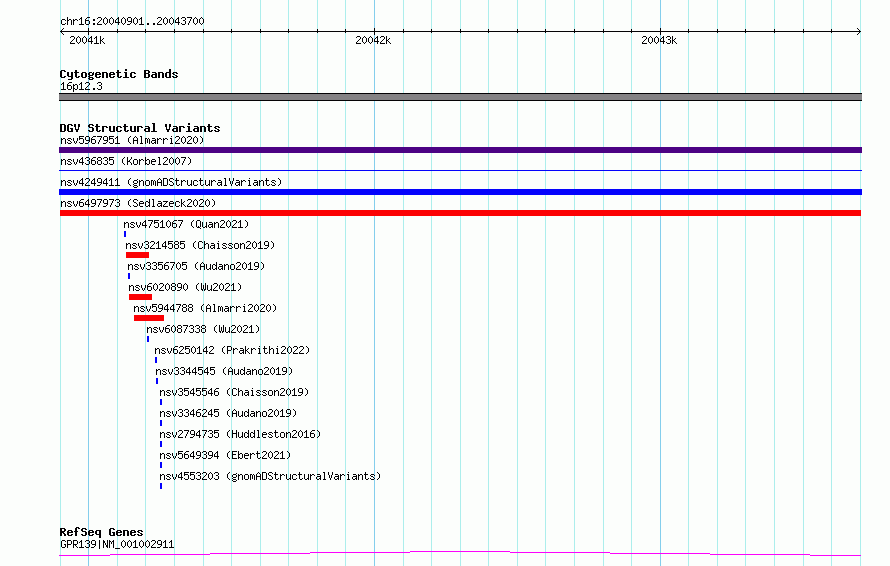This screenshot has width=890, height=566.
Task: Open nsv436835 (Korbel2007) variant label
Action: pyautogui.click(x=126, y=161)
